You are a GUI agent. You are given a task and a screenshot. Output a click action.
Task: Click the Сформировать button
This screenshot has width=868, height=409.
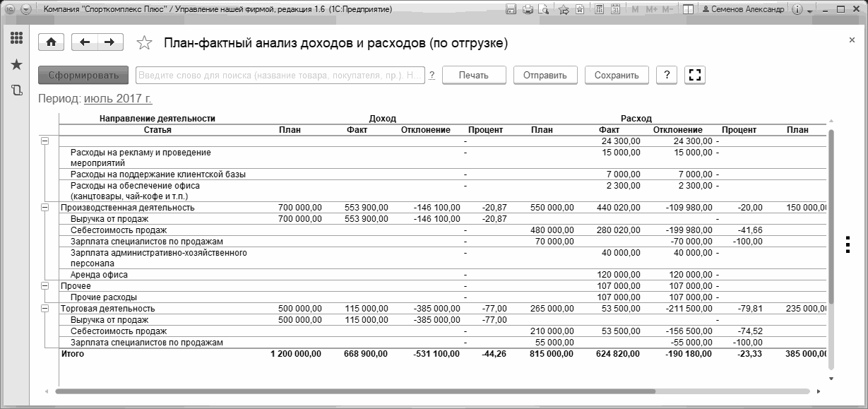pyautogui.click(x=83, y=75)
